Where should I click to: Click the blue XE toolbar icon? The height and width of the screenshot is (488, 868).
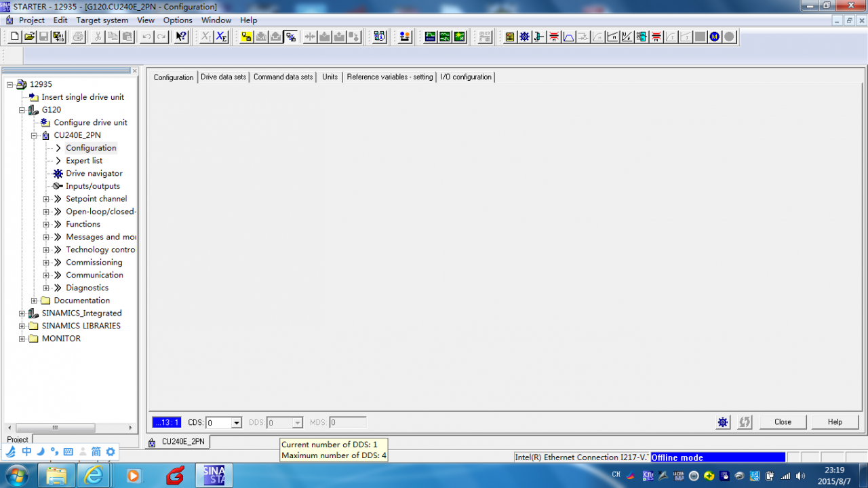tap(221, 37)
